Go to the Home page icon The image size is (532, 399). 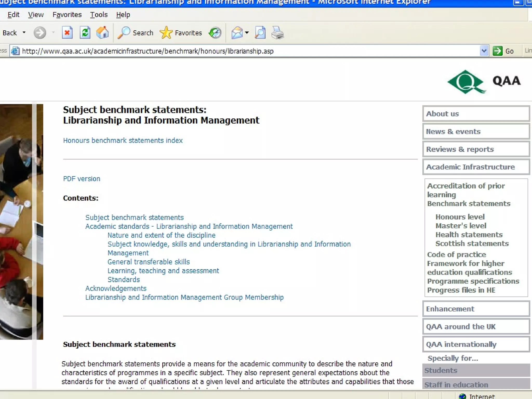pyautogui.click(x=102, y=33)
